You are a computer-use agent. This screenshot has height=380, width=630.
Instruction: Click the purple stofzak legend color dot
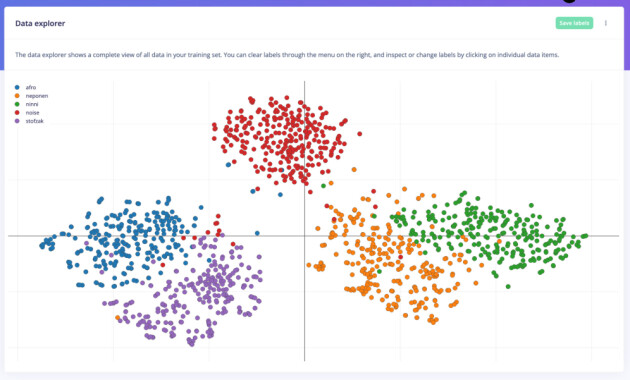point(17,121)
